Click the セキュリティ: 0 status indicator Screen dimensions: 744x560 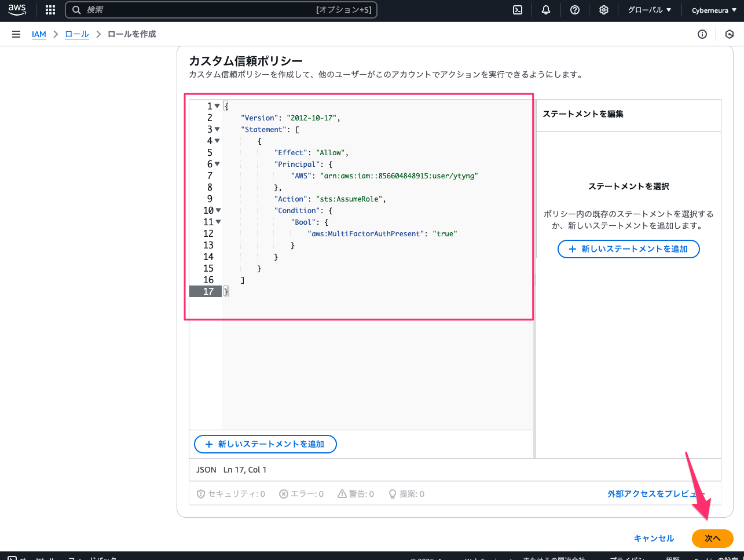tap(231, 494)
